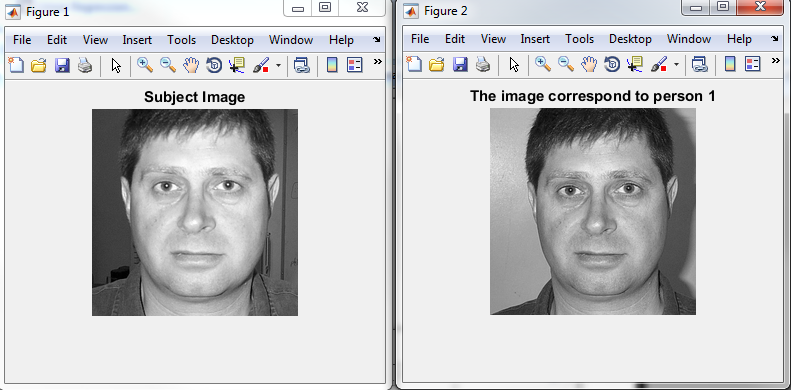Open File menu in Figure 2
The height and width of the screenshot is (390, 791).
click(420, 39)
